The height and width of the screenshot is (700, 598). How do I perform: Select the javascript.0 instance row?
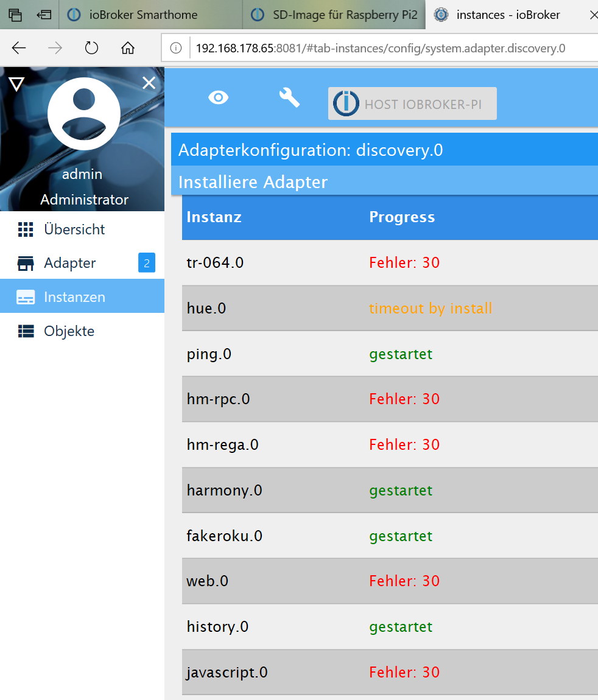(x=390, y=673)
